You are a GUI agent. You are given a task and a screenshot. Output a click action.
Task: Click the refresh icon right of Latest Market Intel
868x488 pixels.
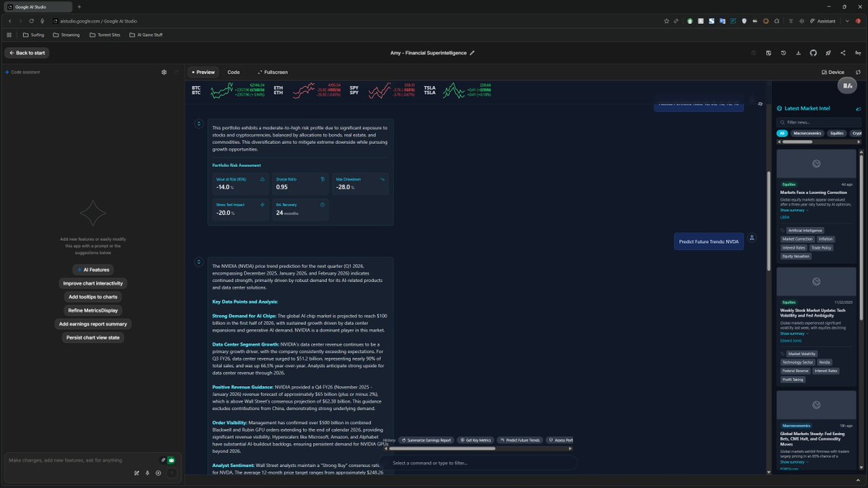click(x=859, y=108)
